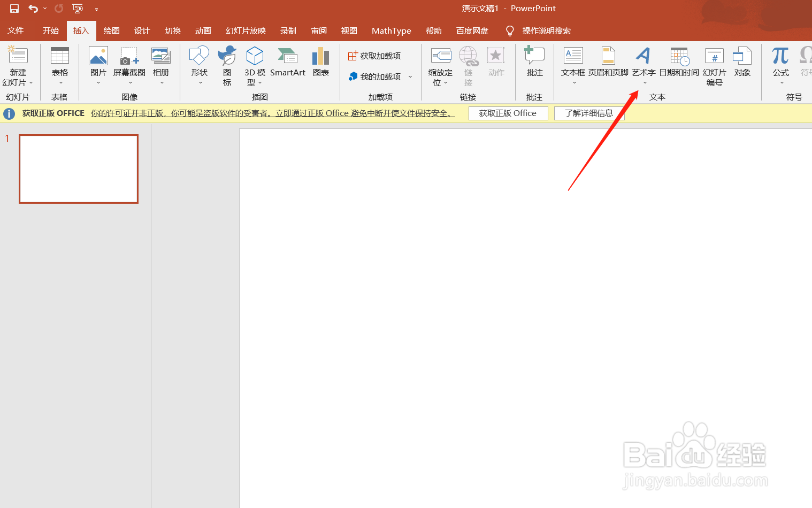Insert a chart (图表)

(x=321, y=62)
